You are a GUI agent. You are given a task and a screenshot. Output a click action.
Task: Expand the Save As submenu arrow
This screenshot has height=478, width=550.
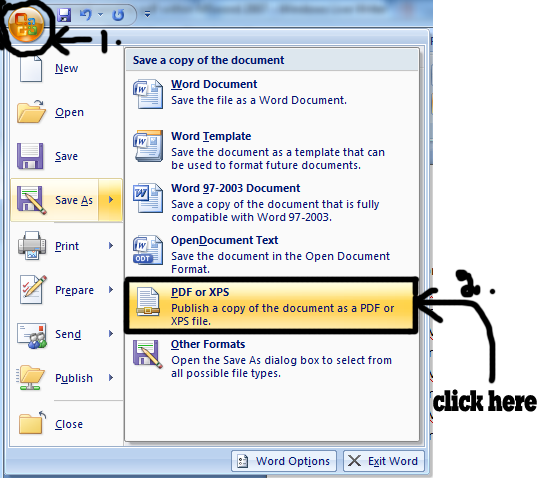111,200
